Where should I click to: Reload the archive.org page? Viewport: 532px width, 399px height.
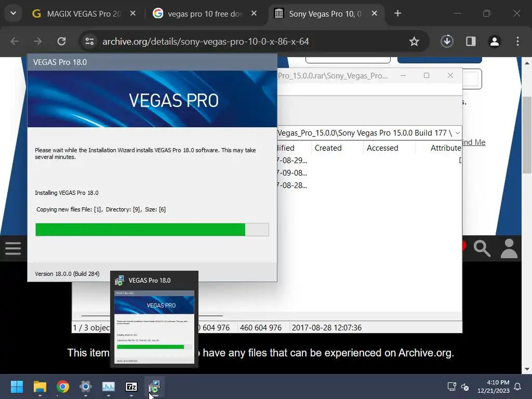61,42
